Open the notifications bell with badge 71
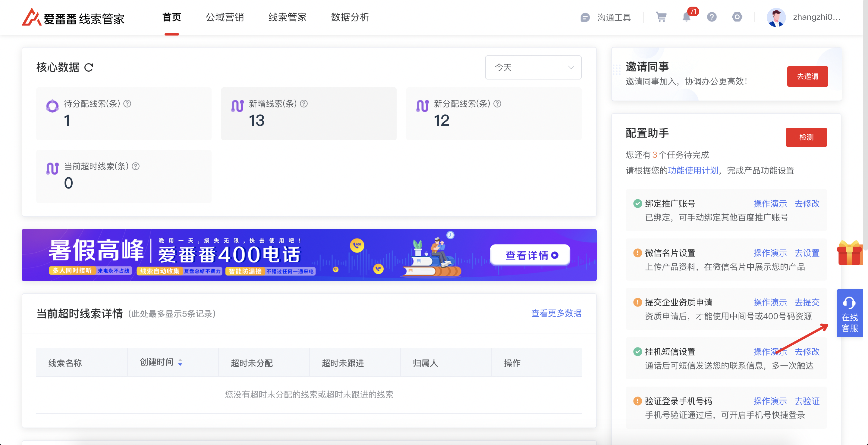The height and width of the screenshot is (445, 868). coord(686,17)
